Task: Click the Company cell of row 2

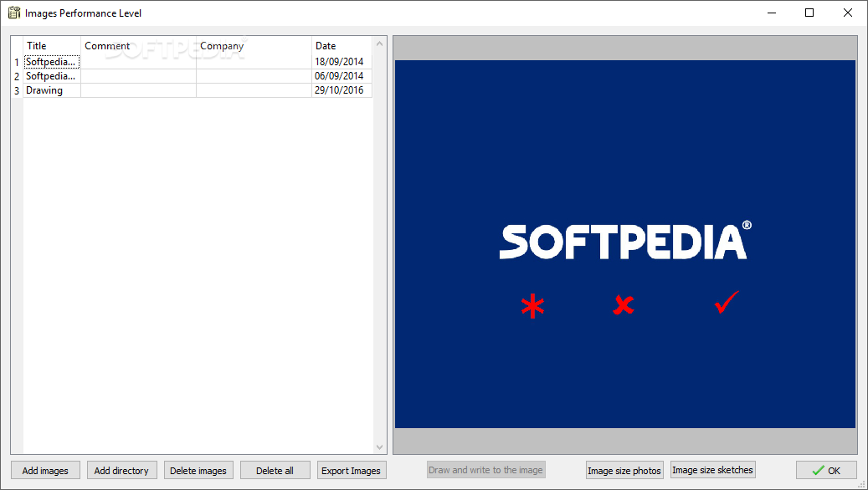Action: coord(254,76)
